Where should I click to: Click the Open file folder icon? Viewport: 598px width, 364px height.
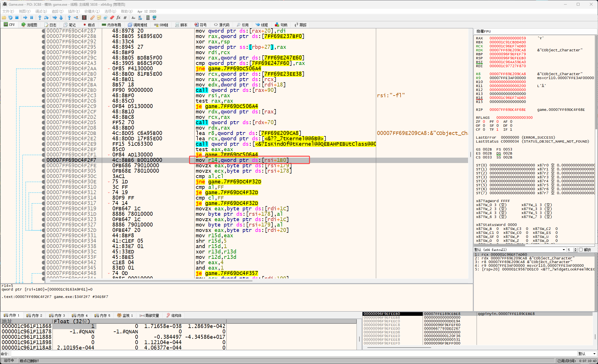[x=4, y=18]
